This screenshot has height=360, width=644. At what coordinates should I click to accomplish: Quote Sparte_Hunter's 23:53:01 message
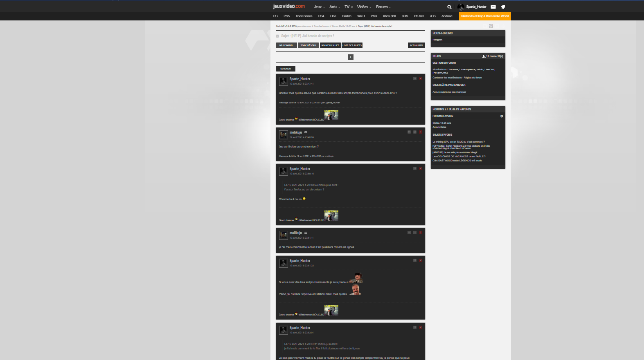click(x=414, y=327)
